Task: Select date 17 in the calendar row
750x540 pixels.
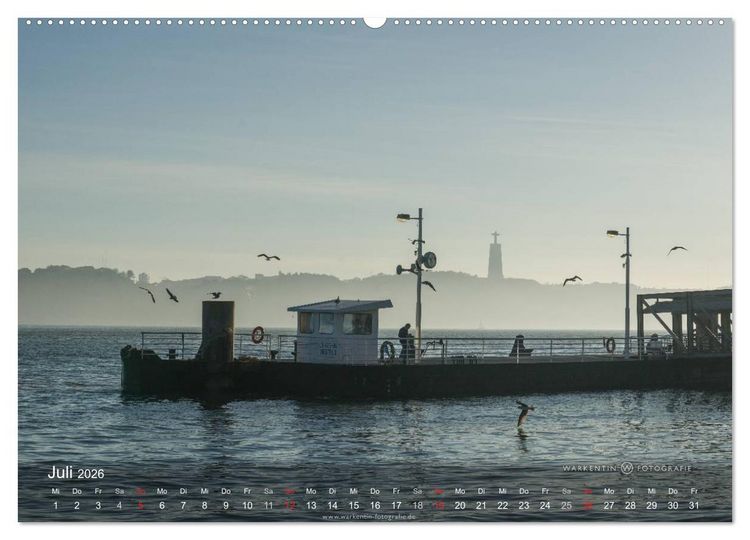Action: pos(396,505)
